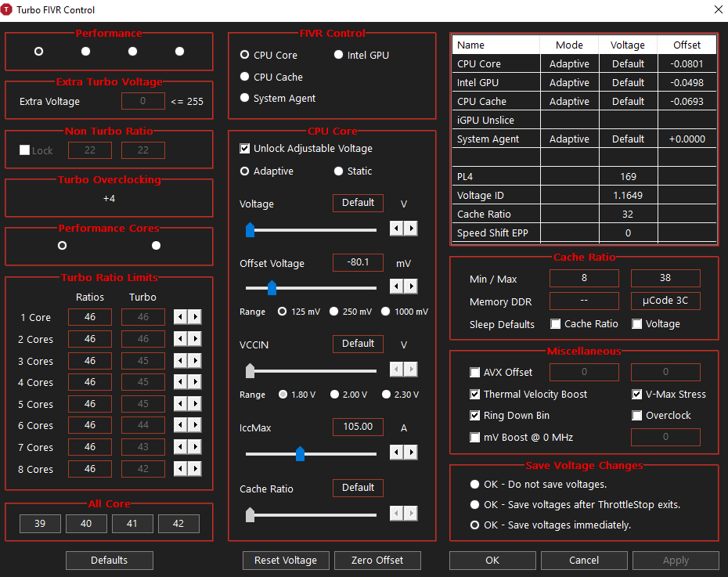Image resolution: width=728 pixels, height=577 pixels.
Task: Decrease the 6 Cores turbo ratio arrow
Action: click(180, 425)
